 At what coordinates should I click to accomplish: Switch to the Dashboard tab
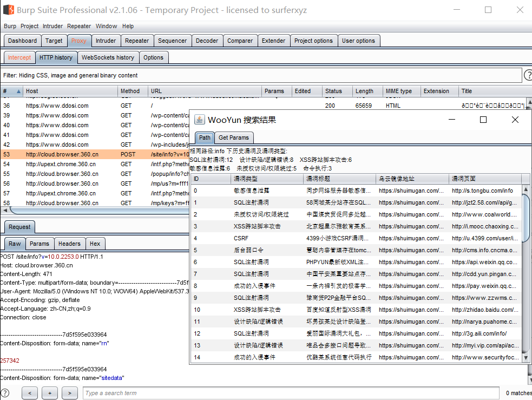click(22, 41)
